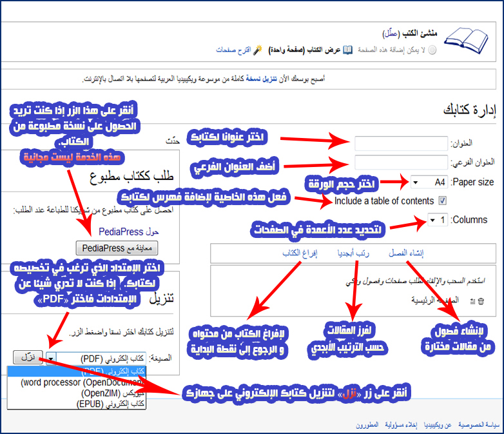Click the حدّث update text near the title
504x434 pixels.
pyautogui.click(x=173, y=141)
